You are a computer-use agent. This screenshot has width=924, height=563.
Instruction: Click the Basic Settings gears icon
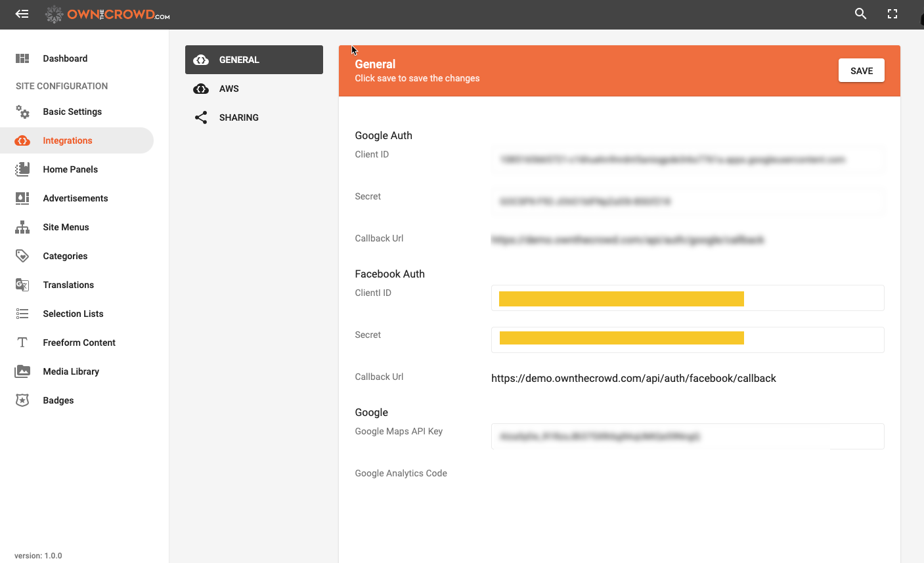tap(22, 112)
